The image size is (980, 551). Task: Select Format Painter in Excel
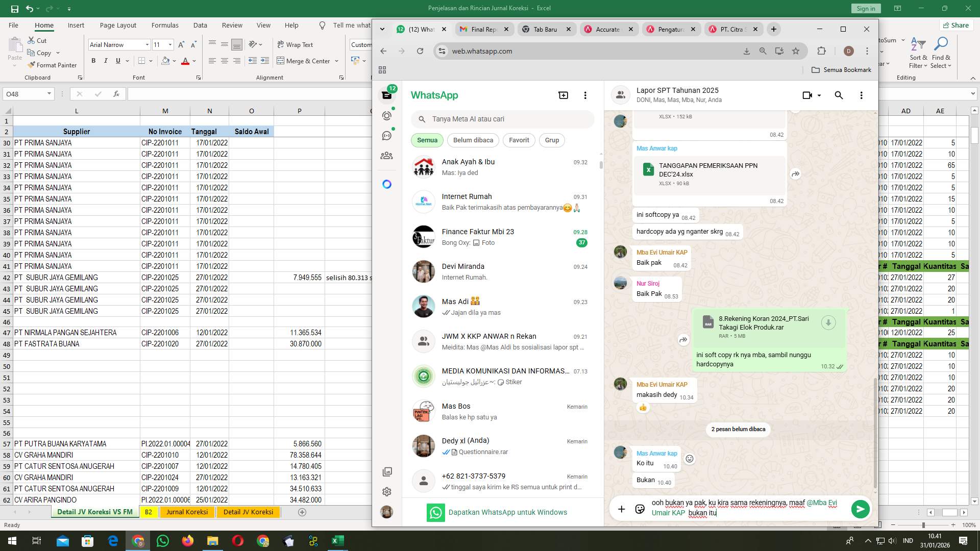pos(53,65)
